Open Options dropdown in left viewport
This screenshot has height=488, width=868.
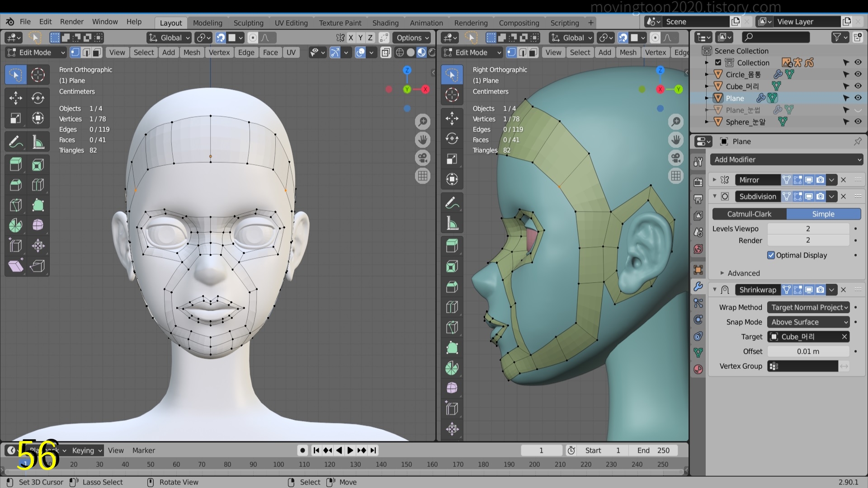pyautogui.click(x=412, y=38)
